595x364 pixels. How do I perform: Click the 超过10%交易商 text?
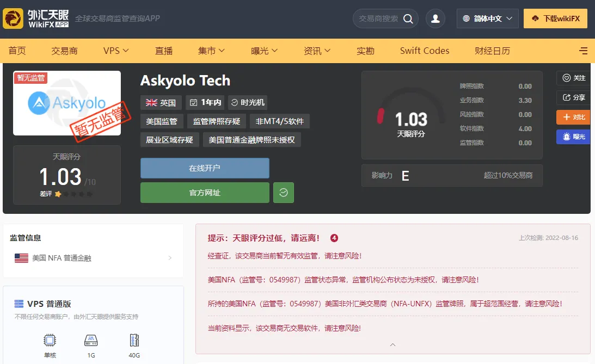tap(508, 175)
